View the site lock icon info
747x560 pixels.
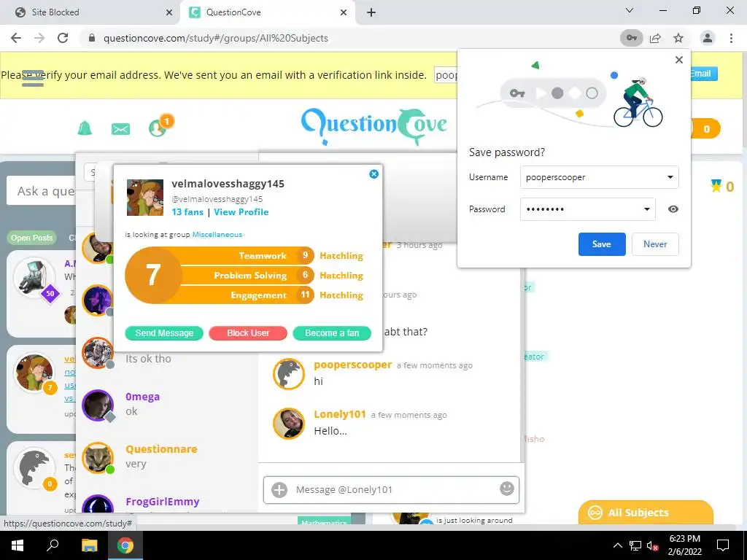[x=92, y=38]
